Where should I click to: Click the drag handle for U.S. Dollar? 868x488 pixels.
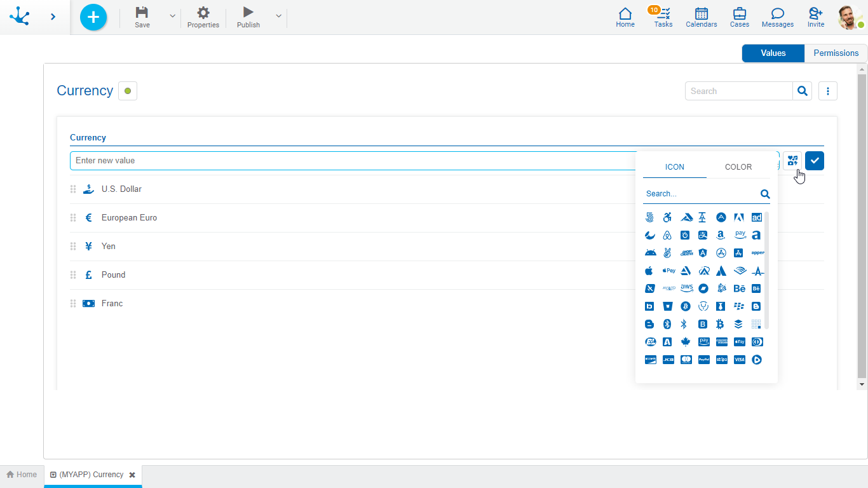pos(73,189)
